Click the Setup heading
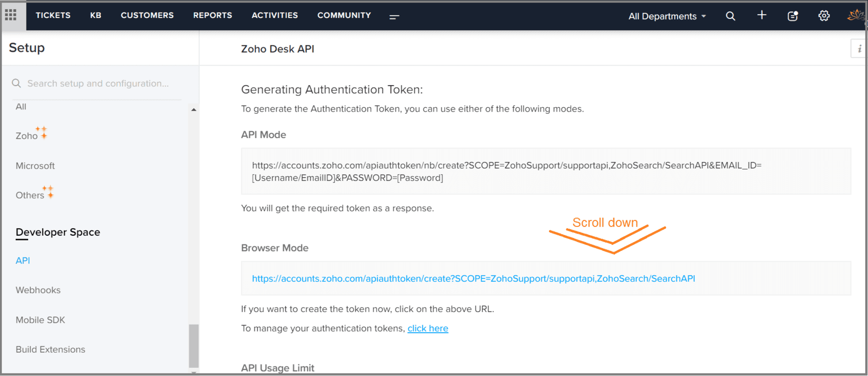Image resolution: width=868 pixels, height=376 pixels. [x=27, y=48]
